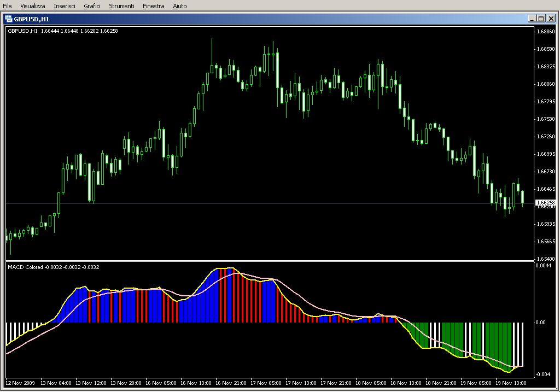Click the 17 Nov 13:00 time label

pos(301,383)
